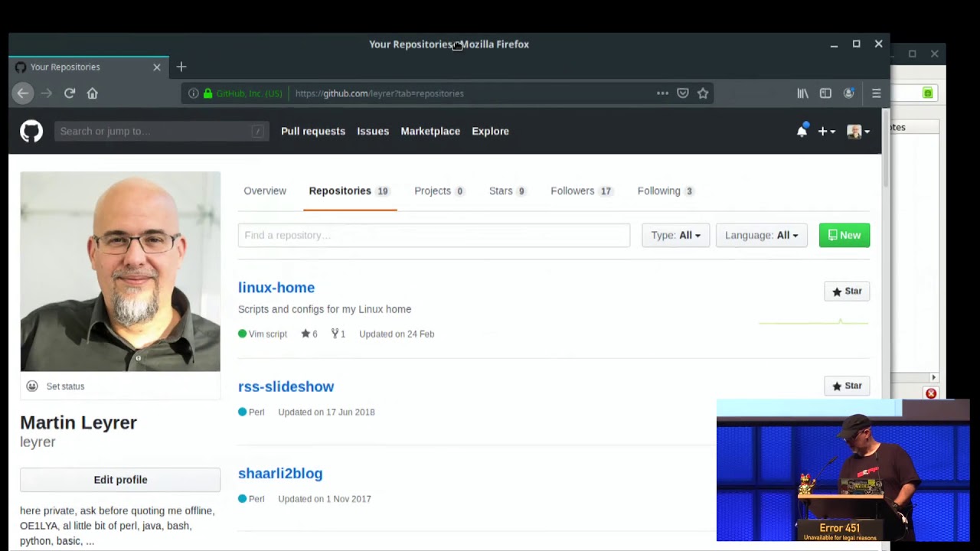Open the Firefox hamburger menu
980x551 pixels.
coord(877,93)
